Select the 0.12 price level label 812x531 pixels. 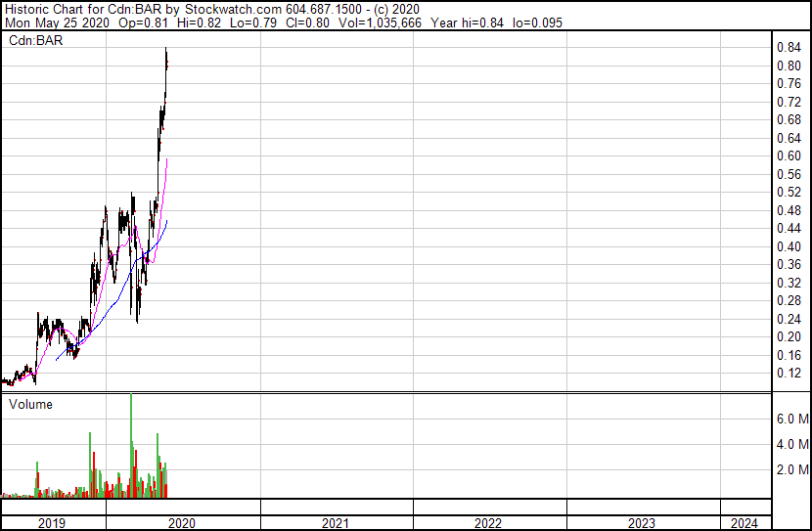pos(789,374)
